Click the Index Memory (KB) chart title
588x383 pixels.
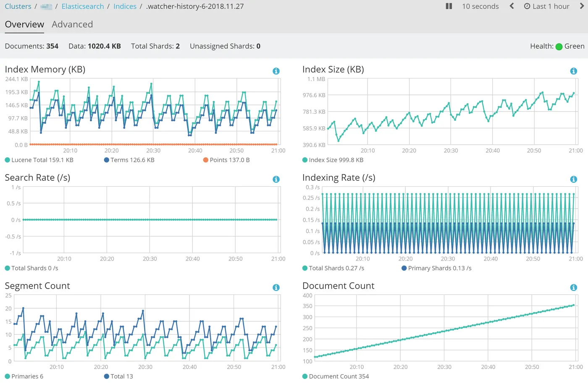click(45, 69)
